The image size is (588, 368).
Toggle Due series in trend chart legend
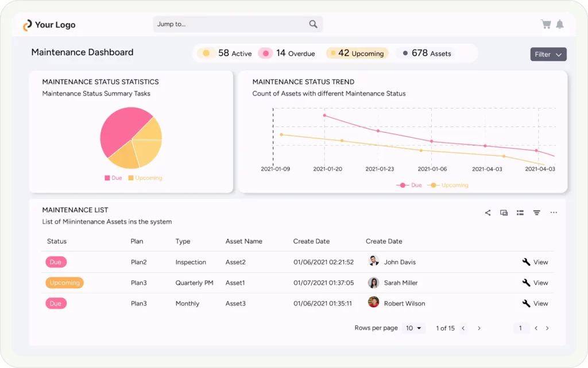coord(409,185)
